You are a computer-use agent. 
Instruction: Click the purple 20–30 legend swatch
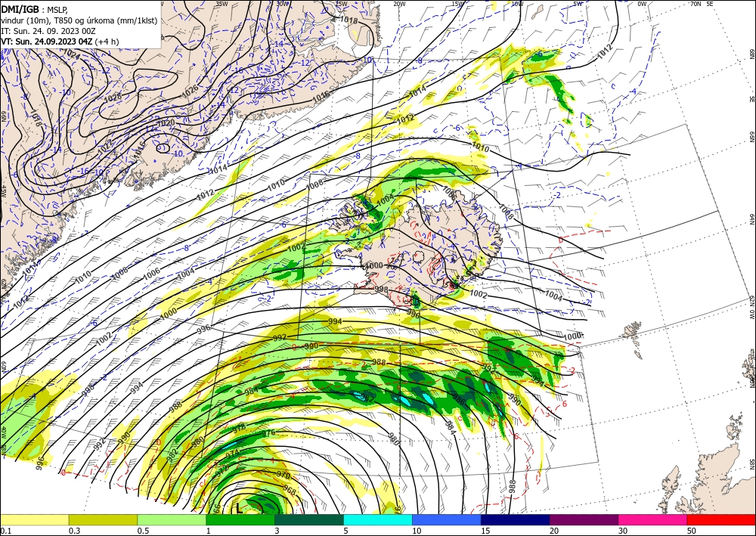point(584,519)
